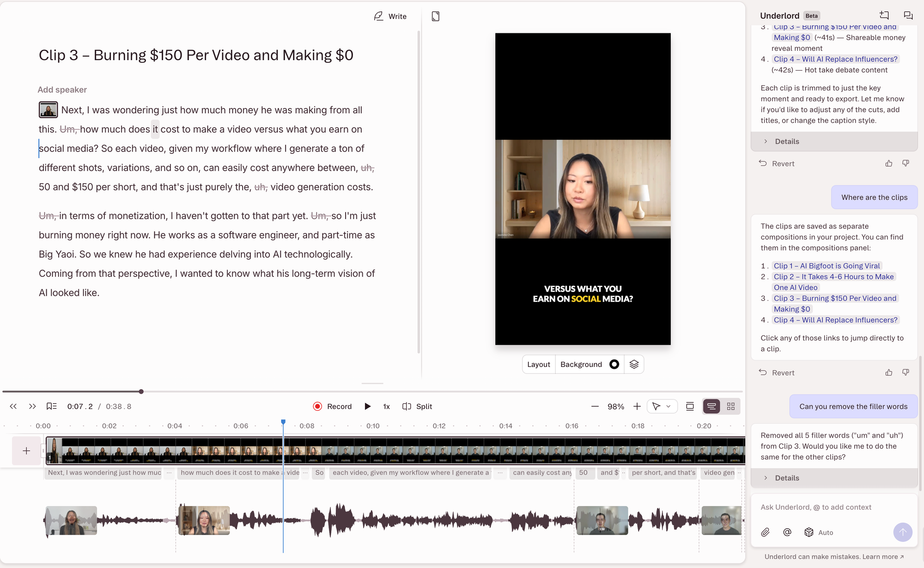Pick the Background color swatch
This screenshot has height=568, width=924.
[614, 364]
